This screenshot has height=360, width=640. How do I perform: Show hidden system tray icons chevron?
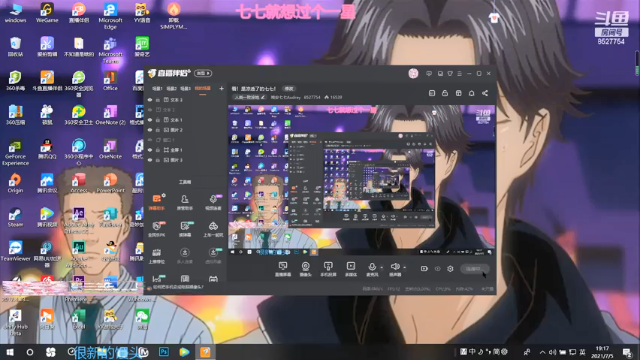[542, 352]
